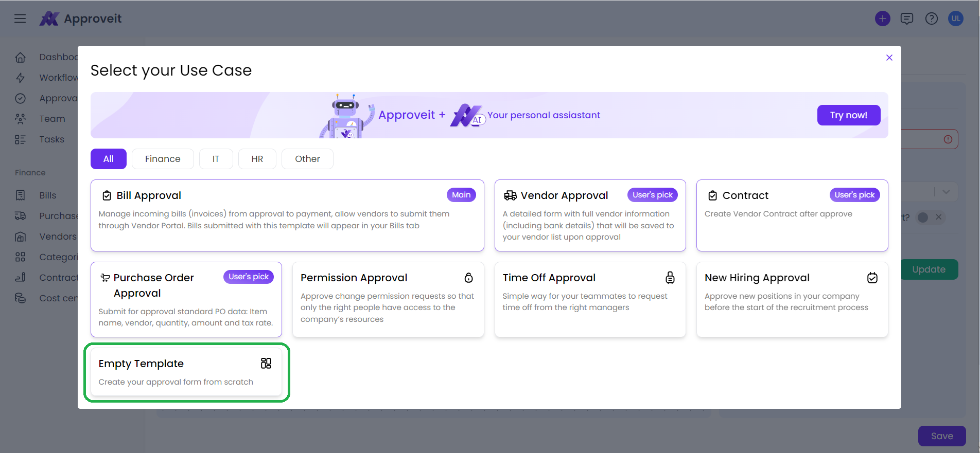Open Bills in the sidebar
Screen dimensions: 980x453
click(x=47, y=195)
